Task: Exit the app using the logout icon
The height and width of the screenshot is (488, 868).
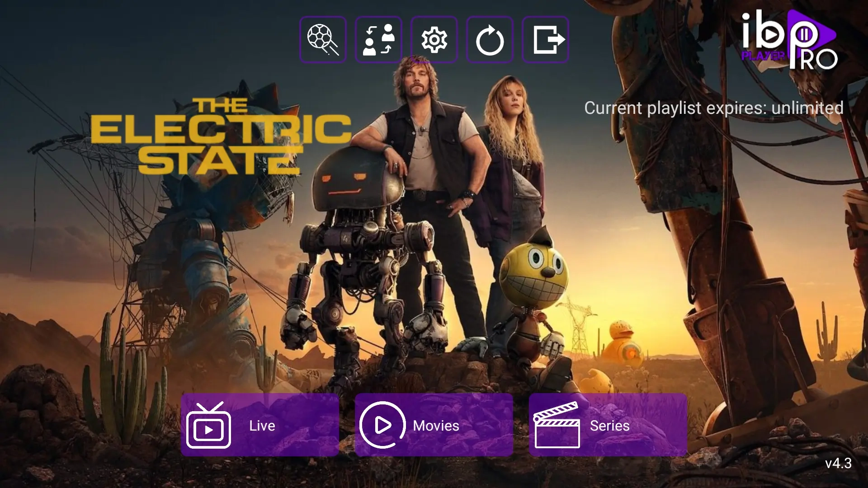Action: (x=545, y=39)
